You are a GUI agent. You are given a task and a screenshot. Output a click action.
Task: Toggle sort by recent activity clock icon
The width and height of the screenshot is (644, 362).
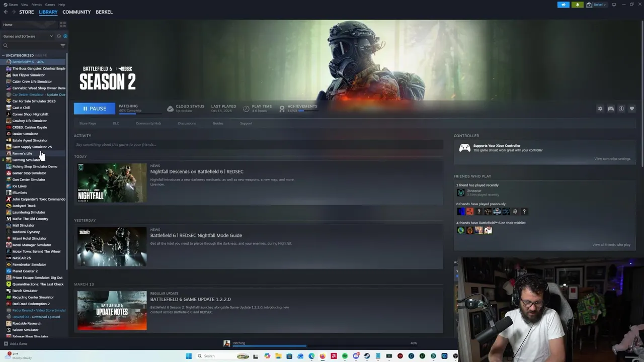point(58,36)
